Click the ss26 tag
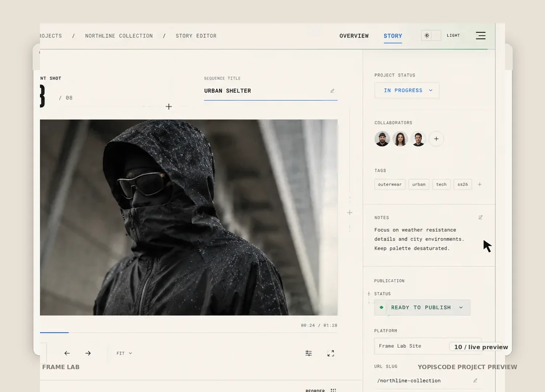Image resolution: width=545 pixels, height=392 pixels. tap(463, 184)
